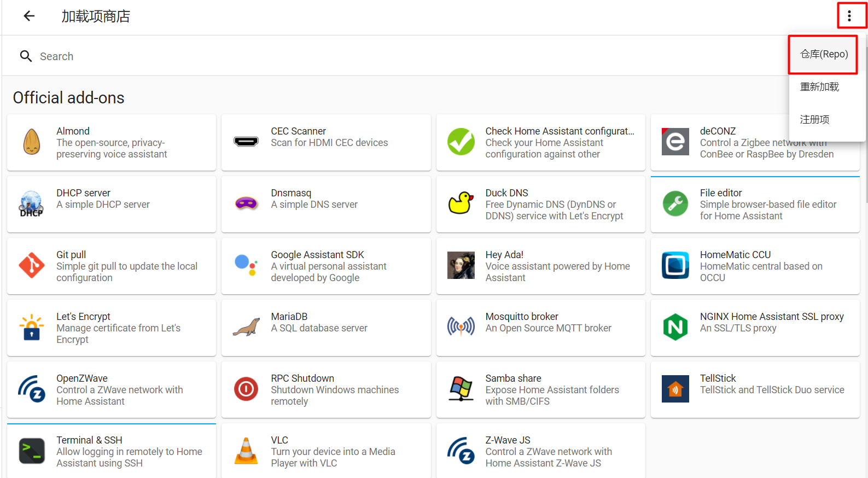Click the VLC traffic cone icon
Screen dimensions: 868x478
point(246,451)
